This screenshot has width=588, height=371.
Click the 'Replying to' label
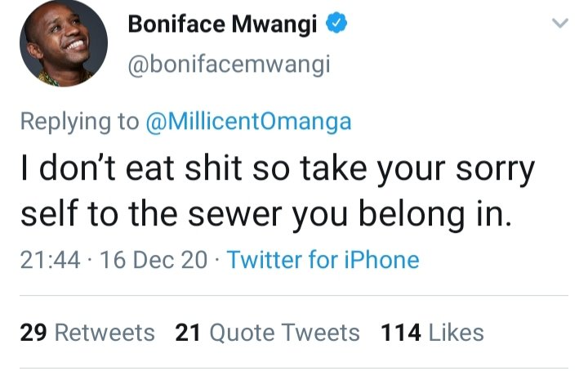79,123
